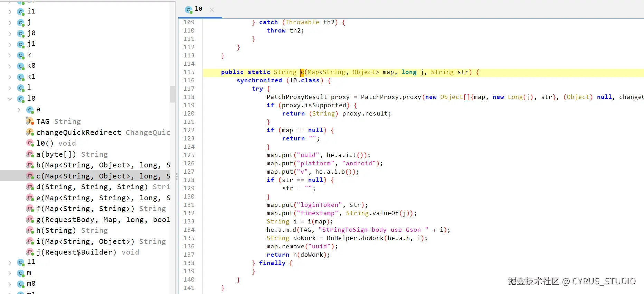The width and height of the screenshot is (644, 294).
Task: Expand the l1 class node
Action: click(x=10, y=263)
